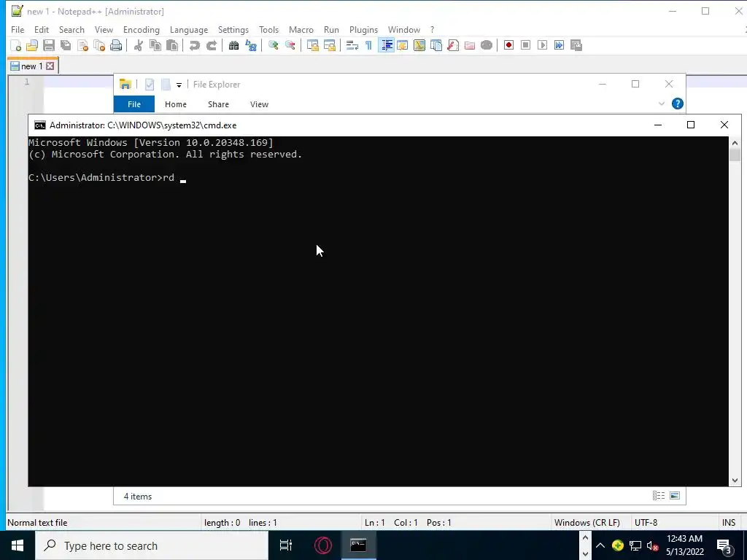
Task: Click the Cut scissors icon
Action: click(x=139, y=45)
